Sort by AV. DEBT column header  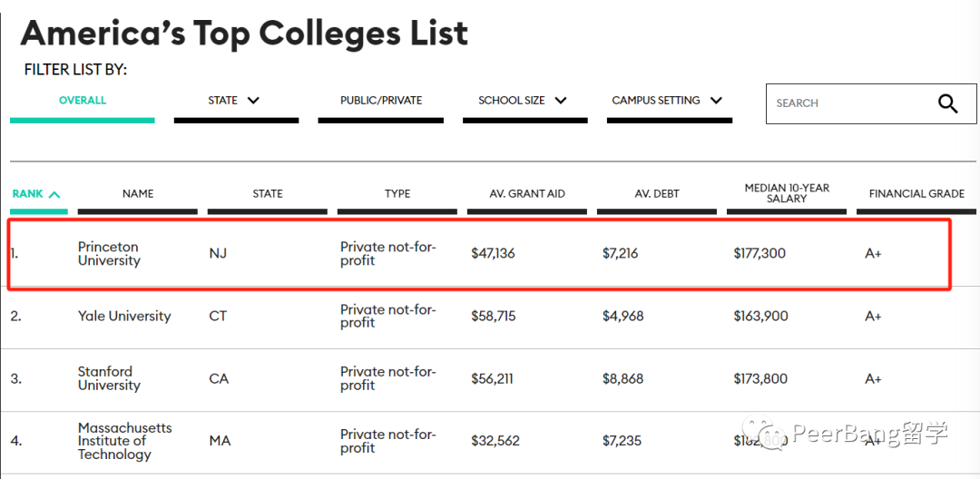click(657, 193)
